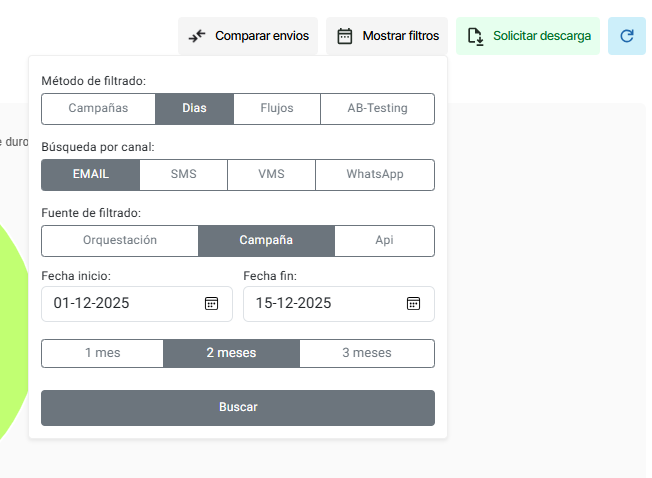The image size is (652, 478).
Task: Click the Buscar button
Action: pos(238,407)
